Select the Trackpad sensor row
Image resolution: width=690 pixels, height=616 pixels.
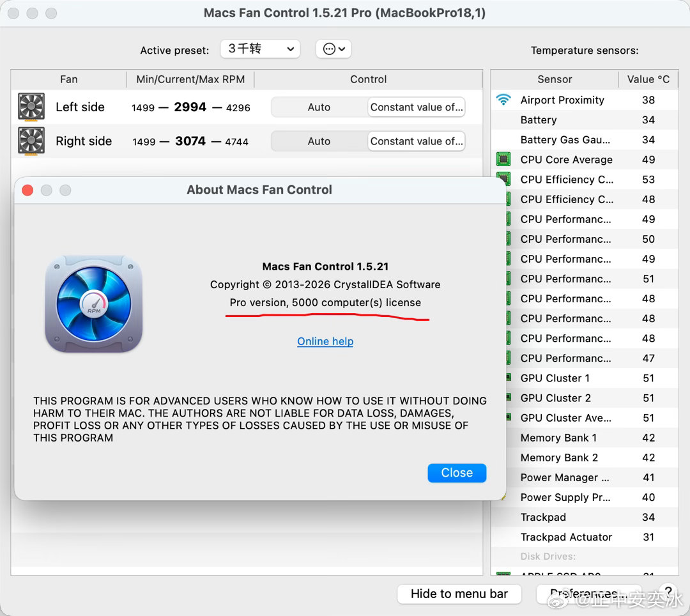click(x=585, y=517)
